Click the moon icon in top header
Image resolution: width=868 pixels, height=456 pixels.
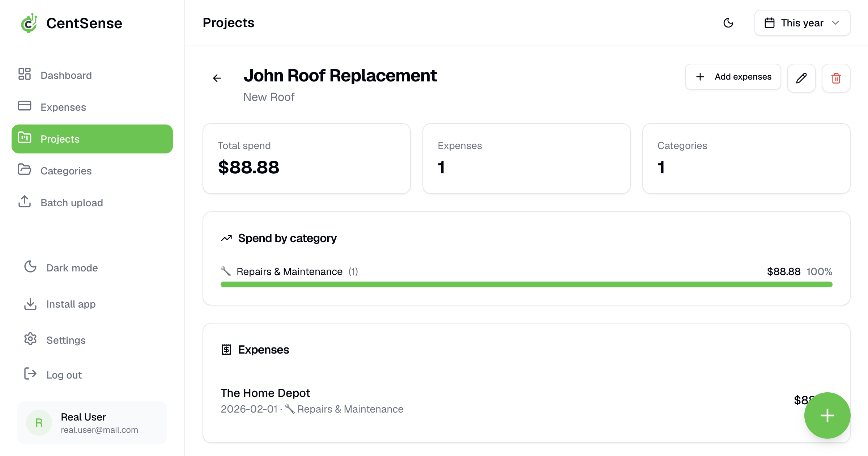tap(728, 23)
